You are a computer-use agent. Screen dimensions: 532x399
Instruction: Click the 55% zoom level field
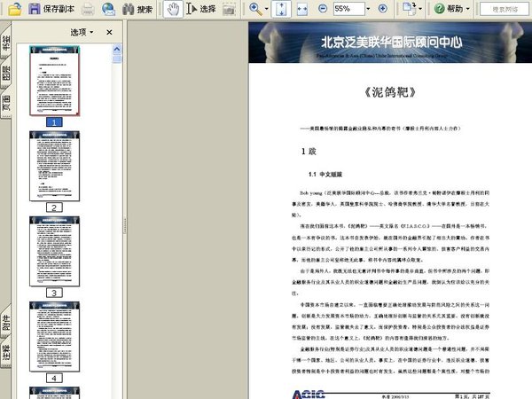(348, 9)
